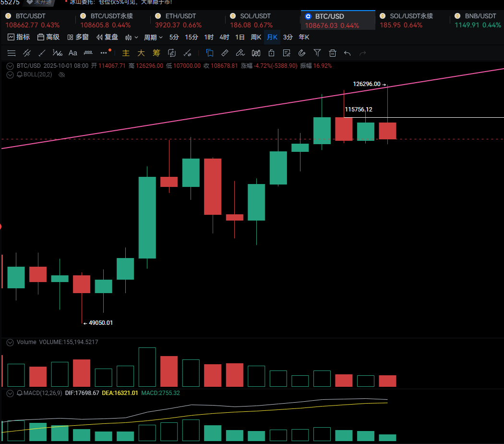Select the 4时 timeframe tab
504x444 pixels.
click(224, 37)
